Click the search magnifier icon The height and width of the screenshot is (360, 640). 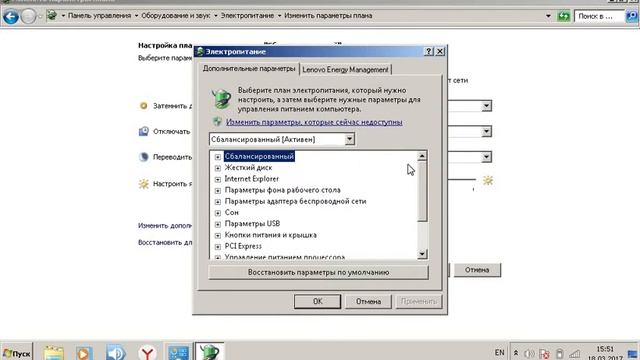point(632,16)
